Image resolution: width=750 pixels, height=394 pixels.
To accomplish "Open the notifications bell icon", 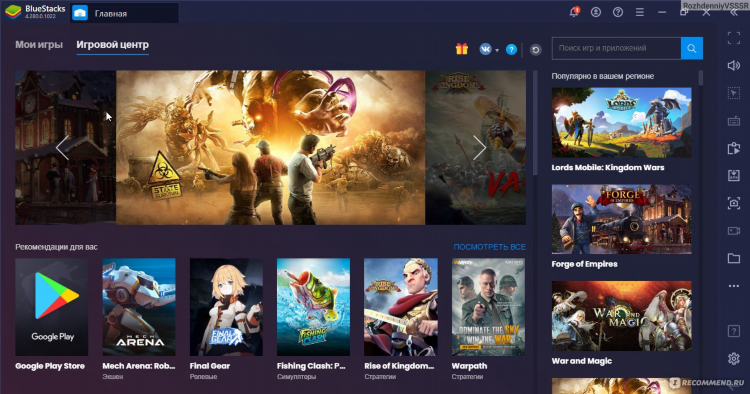I will tap(574, 12).
